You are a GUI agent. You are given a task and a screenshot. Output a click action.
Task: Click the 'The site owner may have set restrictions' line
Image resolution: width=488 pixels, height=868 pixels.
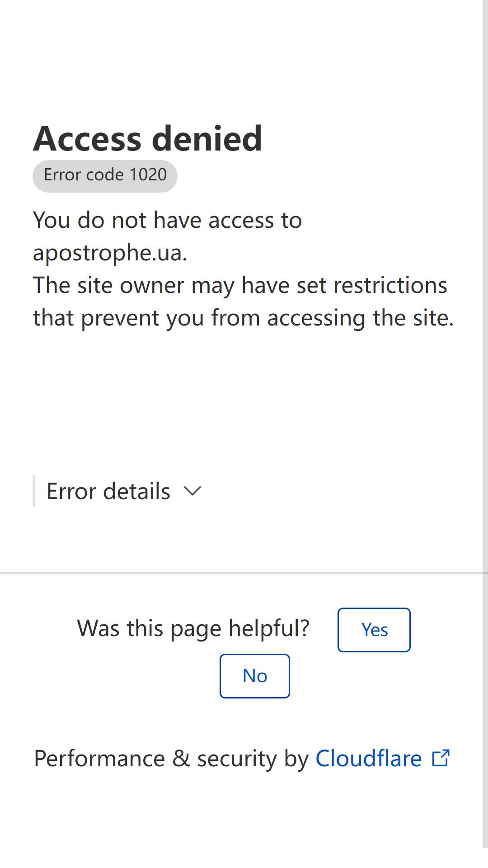[240, 285]
